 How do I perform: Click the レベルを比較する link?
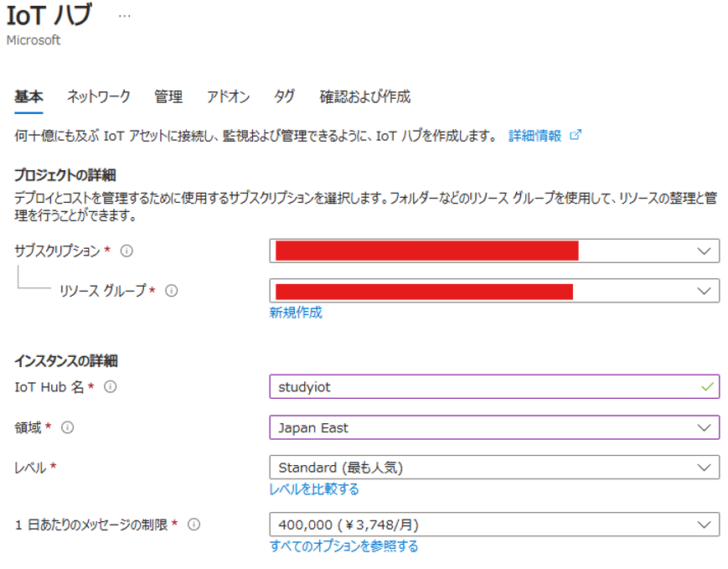click(x=314, y=489)
